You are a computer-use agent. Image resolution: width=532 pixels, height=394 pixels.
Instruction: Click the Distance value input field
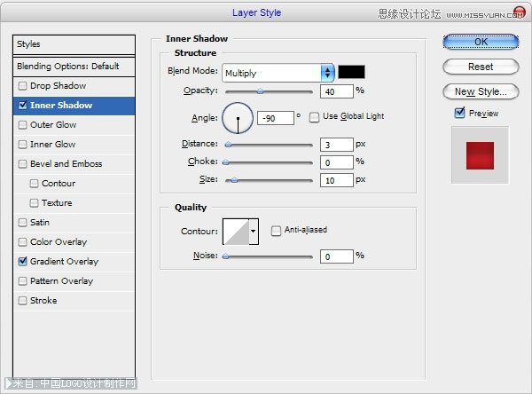[x=337, y=144]
